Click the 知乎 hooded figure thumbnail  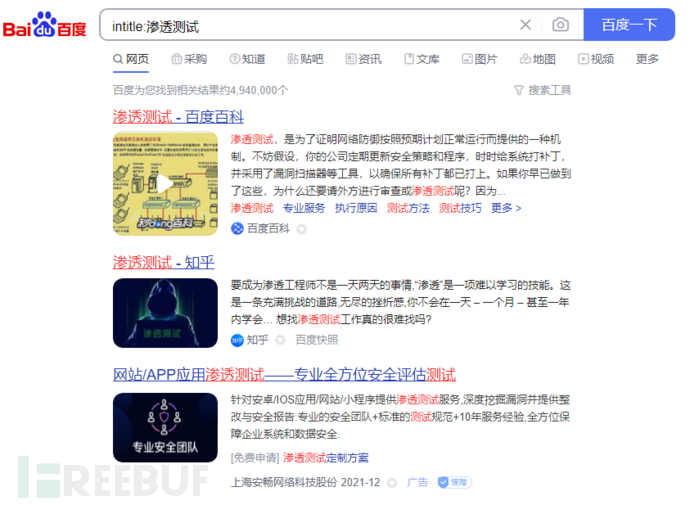pyautogui.click(x=165, y=313)
